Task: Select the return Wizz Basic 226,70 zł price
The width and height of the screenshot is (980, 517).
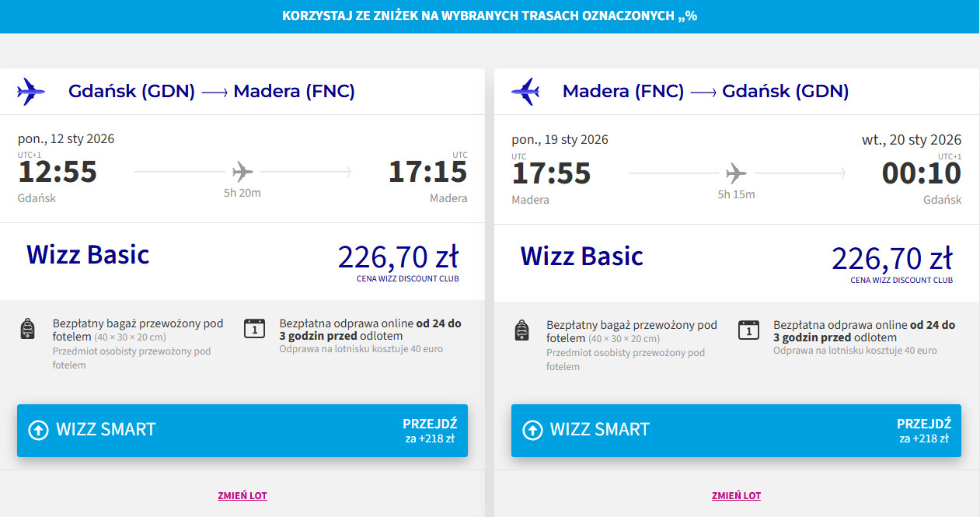Action: (x=891, y=258)
